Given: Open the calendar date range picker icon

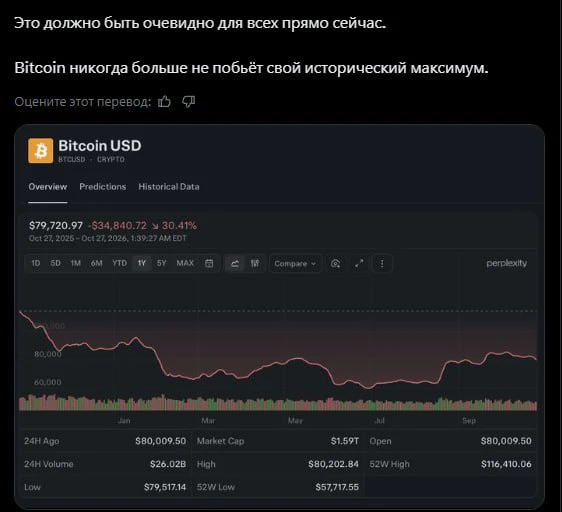Looking at the screenshot, I should [x=209, y=264].
